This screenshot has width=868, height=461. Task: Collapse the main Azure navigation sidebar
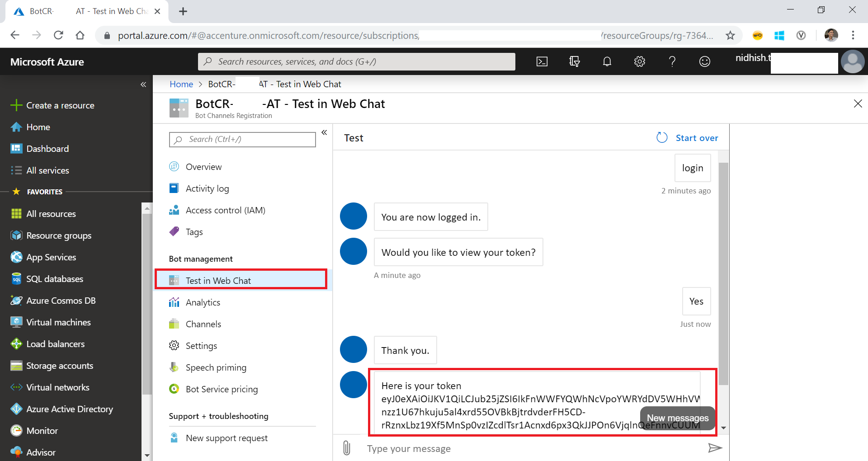click(x=143, y=84)
